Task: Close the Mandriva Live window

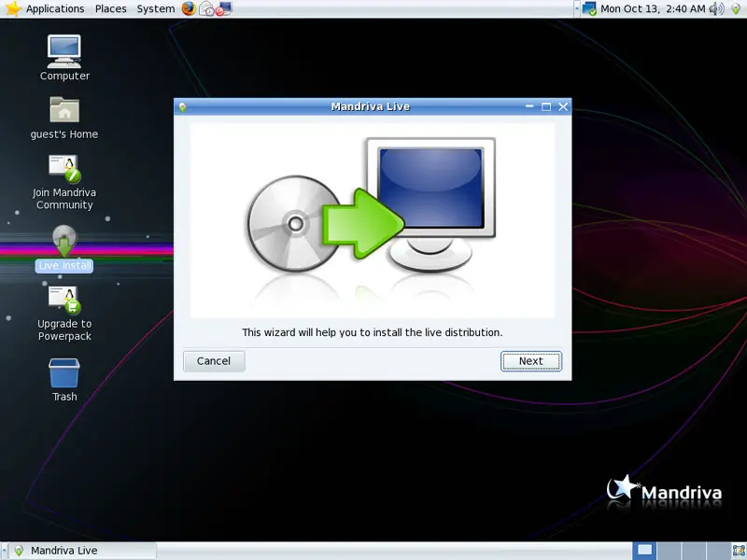Action: tap(563, 106)
